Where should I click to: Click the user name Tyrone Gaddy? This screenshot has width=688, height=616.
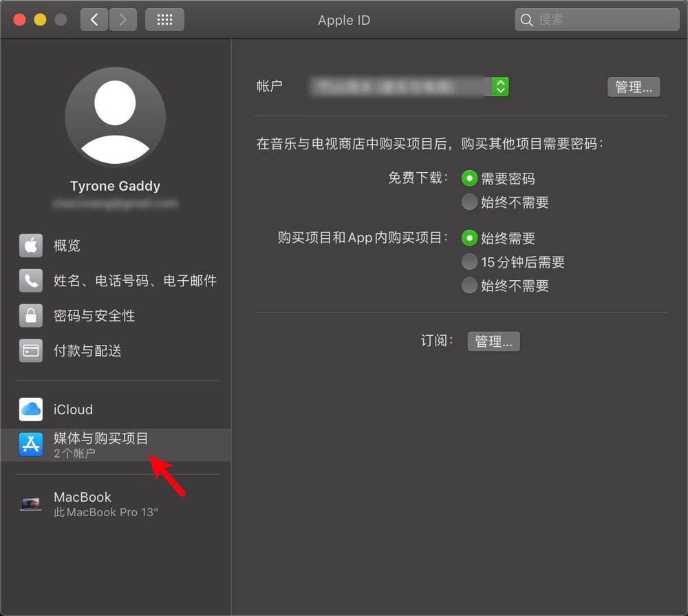(115, 186)
